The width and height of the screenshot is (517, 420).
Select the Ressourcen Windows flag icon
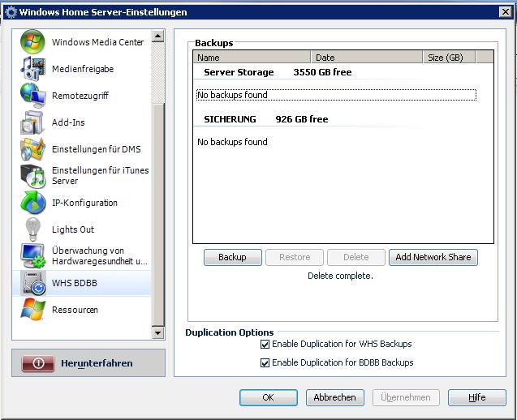pyautogui.click(x=33, y=310)
